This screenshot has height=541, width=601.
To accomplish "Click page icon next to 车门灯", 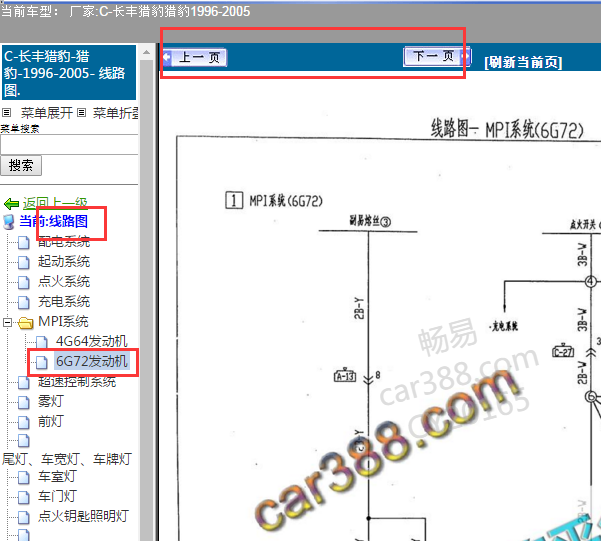I will pyautogui.click(x=24, y=497).
